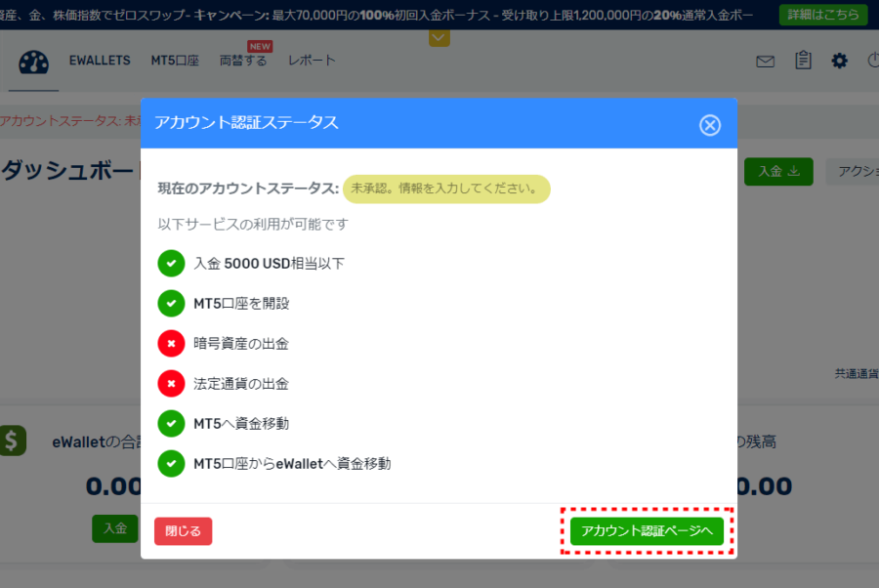Click the green dollar eWallet icon

pos(13,441)
